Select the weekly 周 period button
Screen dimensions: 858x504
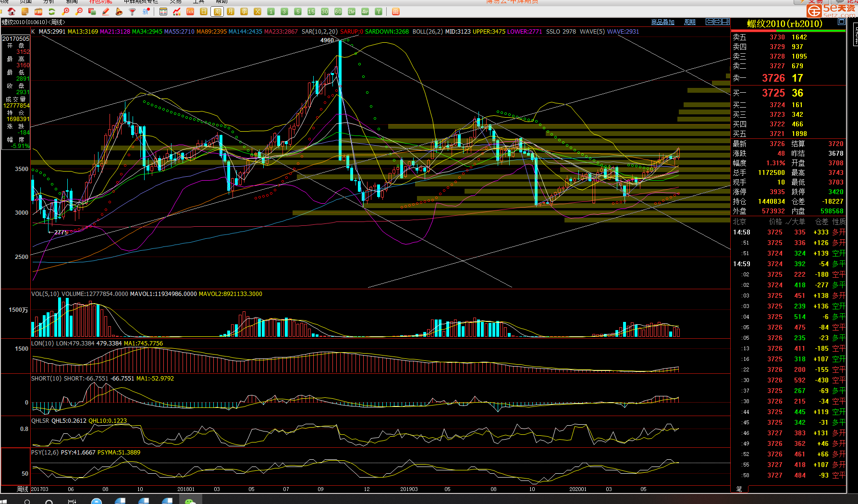click(x=218, y=12)
